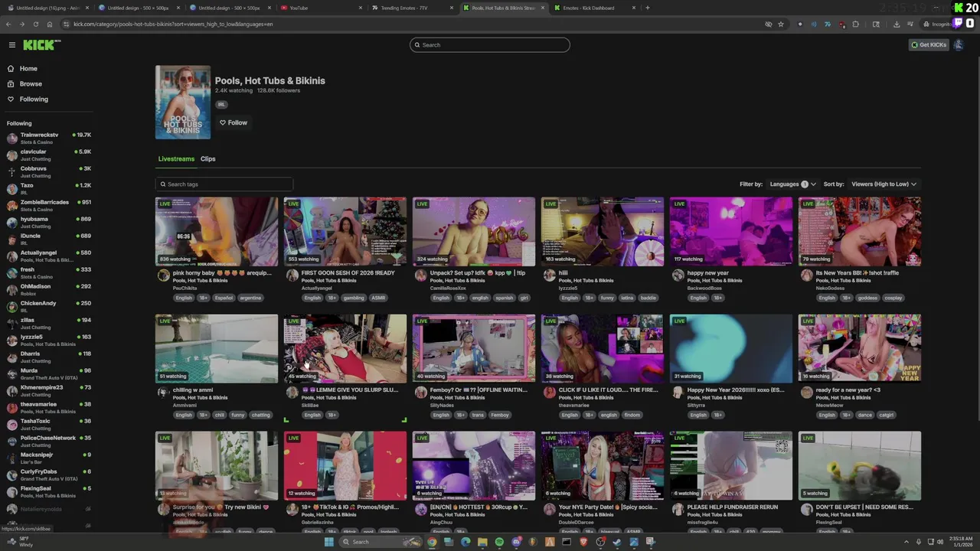Open Chrome from the taskbar

(432, 542)
